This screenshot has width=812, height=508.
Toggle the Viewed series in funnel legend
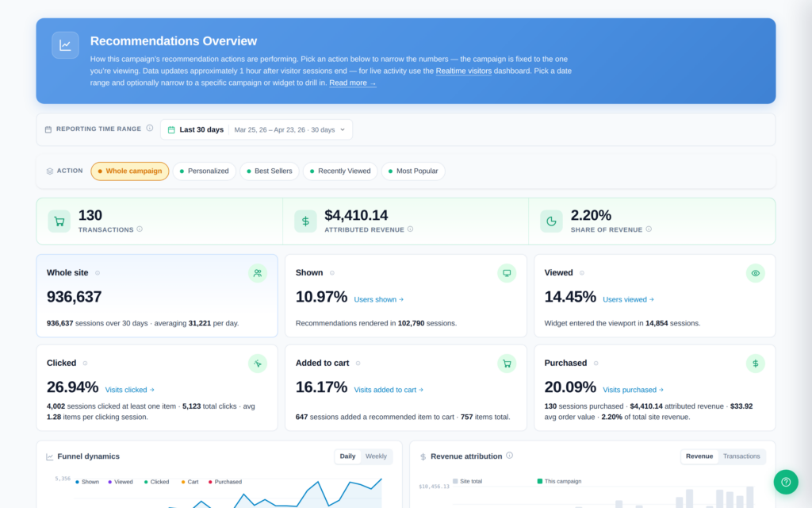121,482
